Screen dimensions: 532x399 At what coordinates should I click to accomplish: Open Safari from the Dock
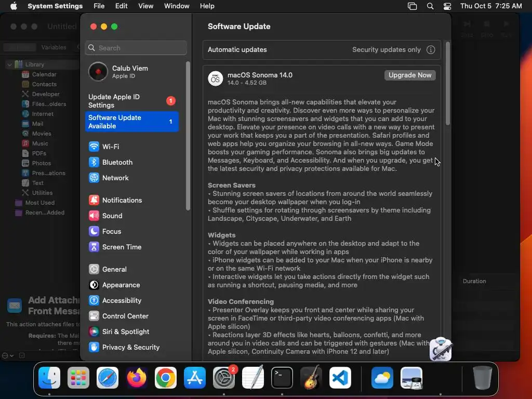tap(108, 378)
